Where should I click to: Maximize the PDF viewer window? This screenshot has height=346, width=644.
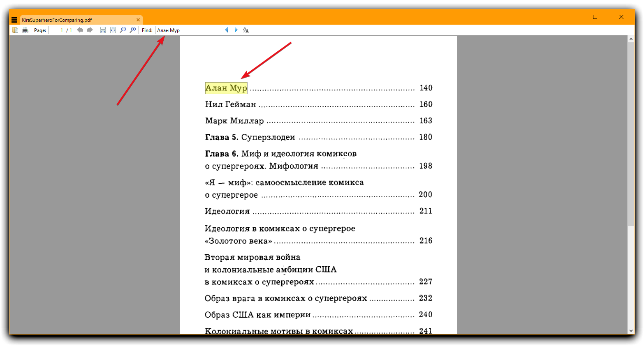(595, 17)
